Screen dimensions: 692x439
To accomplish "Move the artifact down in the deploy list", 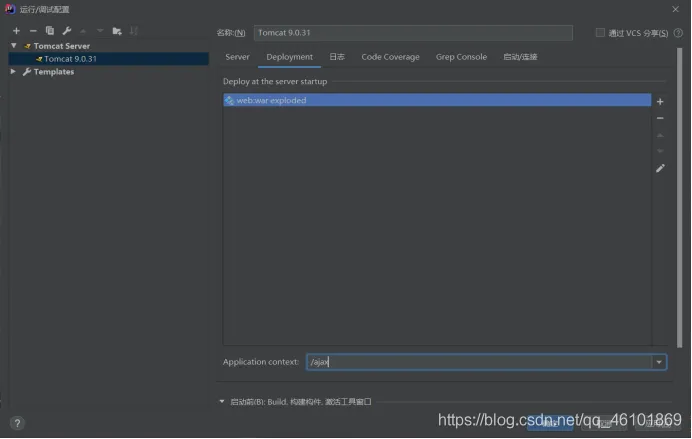I will pyautogui.click(x=660, y=151).
